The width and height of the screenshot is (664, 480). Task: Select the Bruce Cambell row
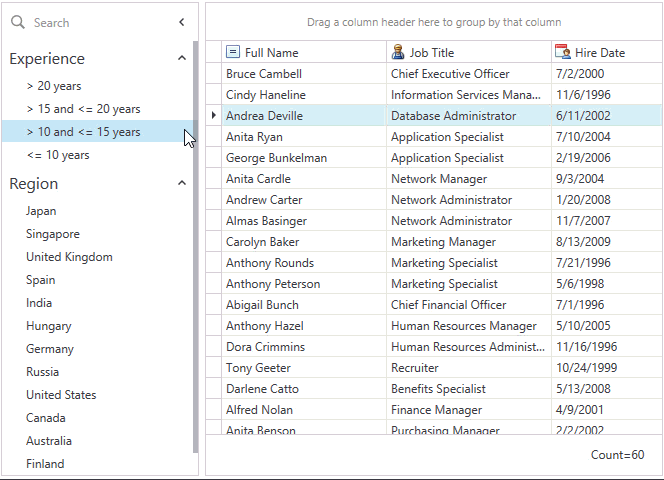tap(264, 74)
